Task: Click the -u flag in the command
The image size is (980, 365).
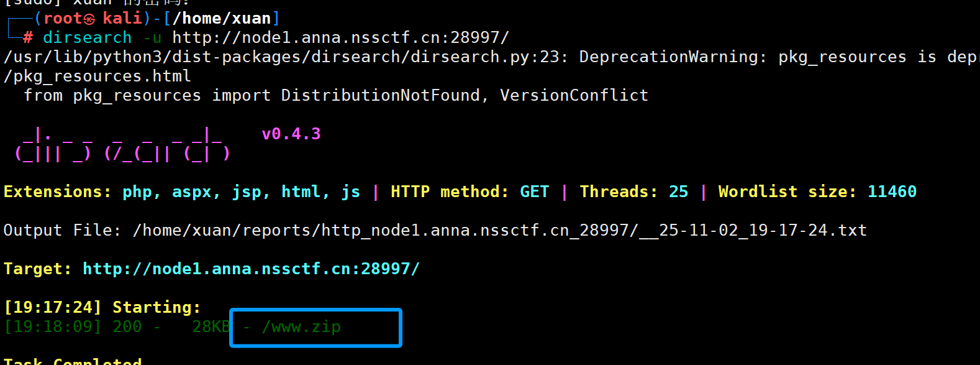Action: [x=152, y=38]
